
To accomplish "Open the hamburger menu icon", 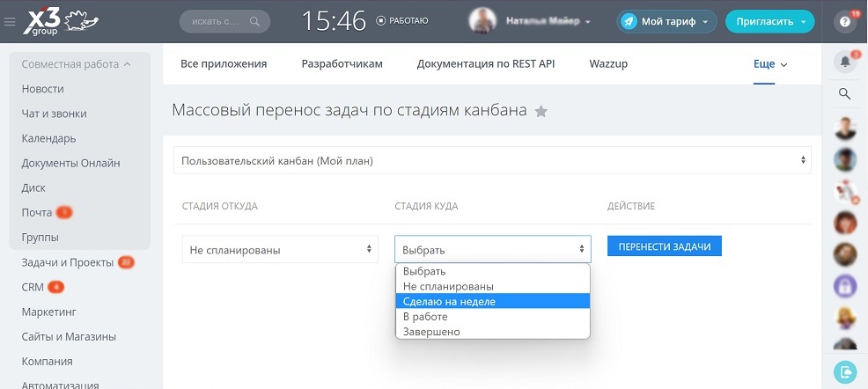I will point(10,22).
